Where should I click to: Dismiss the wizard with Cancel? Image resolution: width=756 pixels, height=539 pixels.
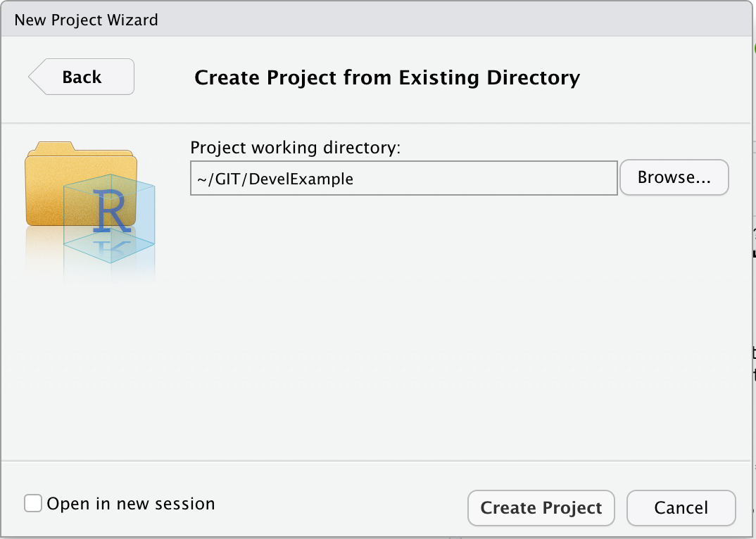(681, 508)
